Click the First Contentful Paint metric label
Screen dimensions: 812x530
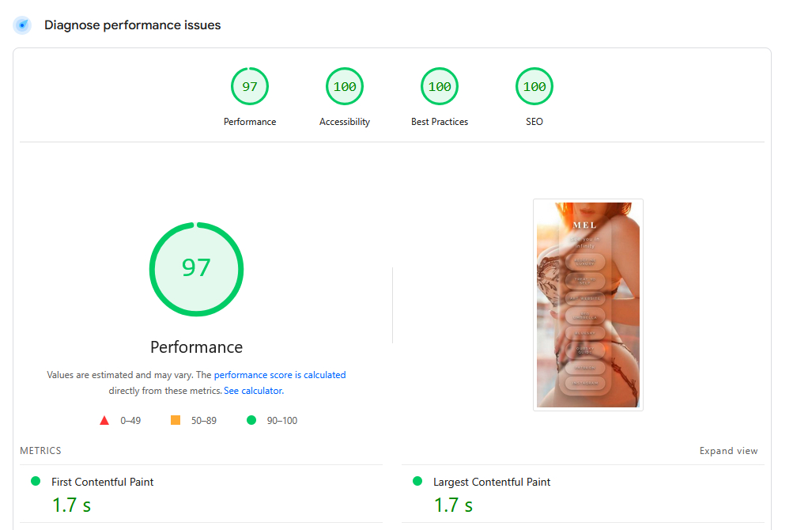pyautogui.click(x=103, y=482)
